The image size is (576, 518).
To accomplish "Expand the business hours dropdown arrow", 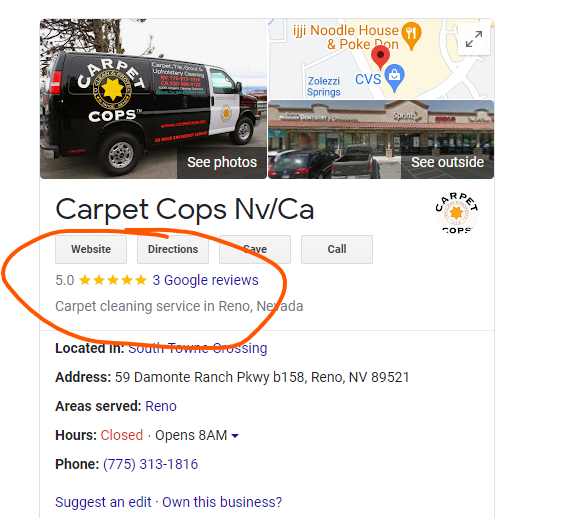I will click(235, 436).
